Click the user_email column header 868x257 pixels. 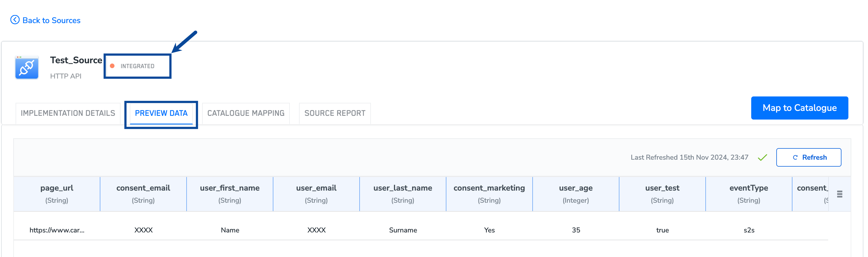coord(316,193)
